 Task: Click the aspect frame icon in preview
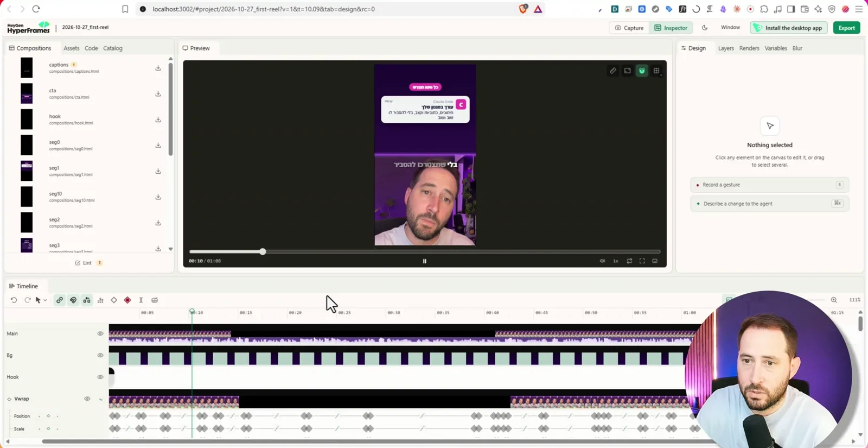[627, 71]
